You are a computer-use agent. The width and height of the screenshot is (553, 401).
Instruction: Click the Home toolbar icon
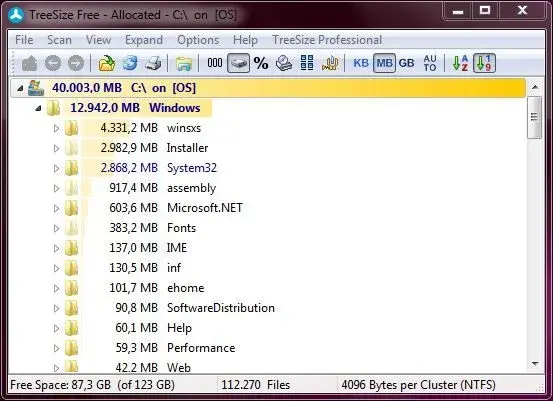point(29,63)
